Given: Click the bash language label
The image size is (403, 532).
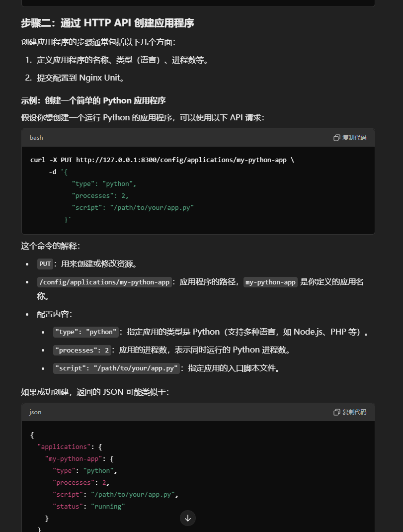Looking at the screenshot, I should [x=36, y=138].
